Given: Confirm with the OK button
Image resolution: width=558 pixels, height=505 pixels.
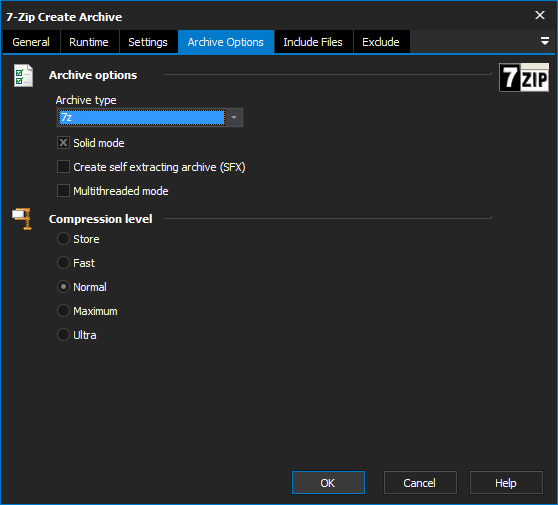Looking at the screenshot, I should 328,483.
